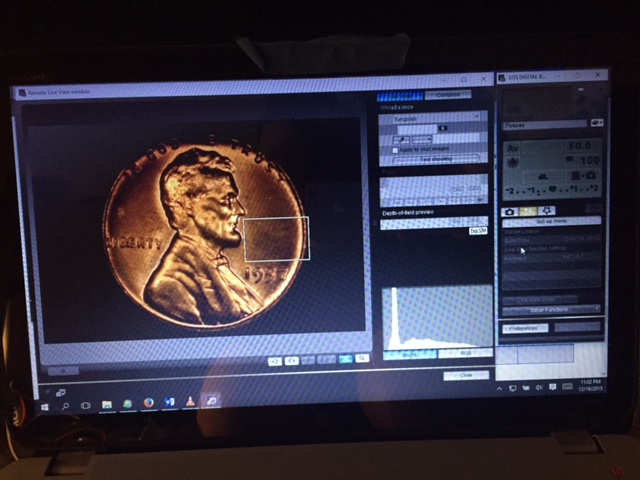The height and width of the screenshot is (480, 640).
Task: Switch to the Compose tab
Action: [x=448, y=95]
